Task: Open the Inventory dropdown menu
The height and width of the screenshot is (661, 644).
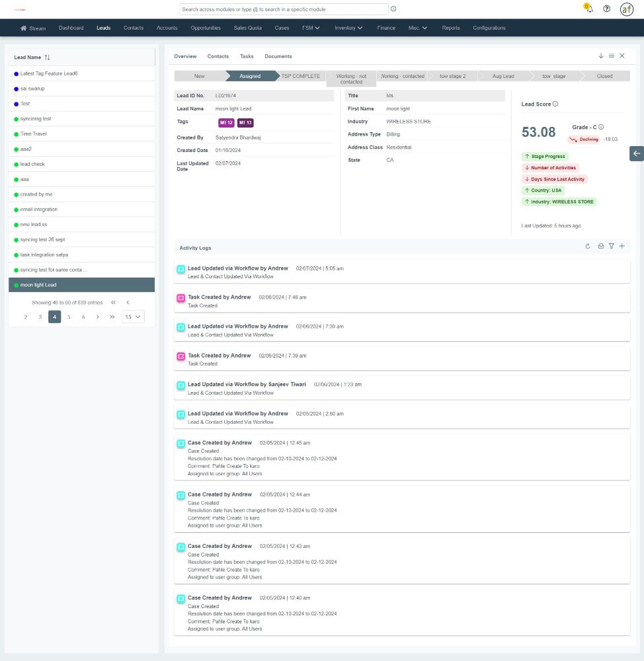Action: coord(348,28)
